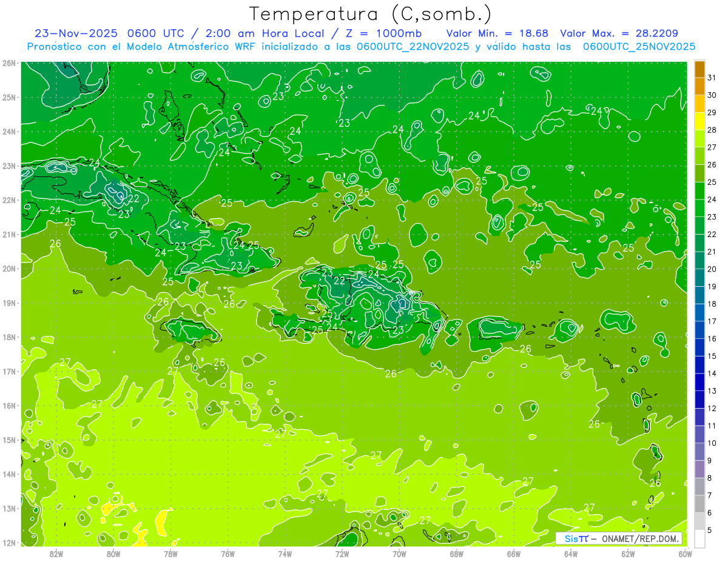Image resolution: width=728 pixels, height=562 pixels.
Task: Click the colorbar legend label 31
Action: tap(712, 78)
